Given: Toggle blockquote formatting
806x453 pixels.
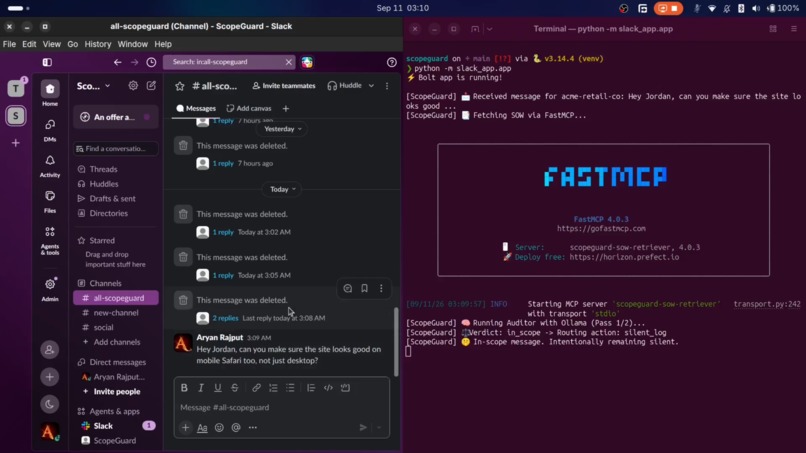Looking at the screenshot, I should click(x=311, y=388).
